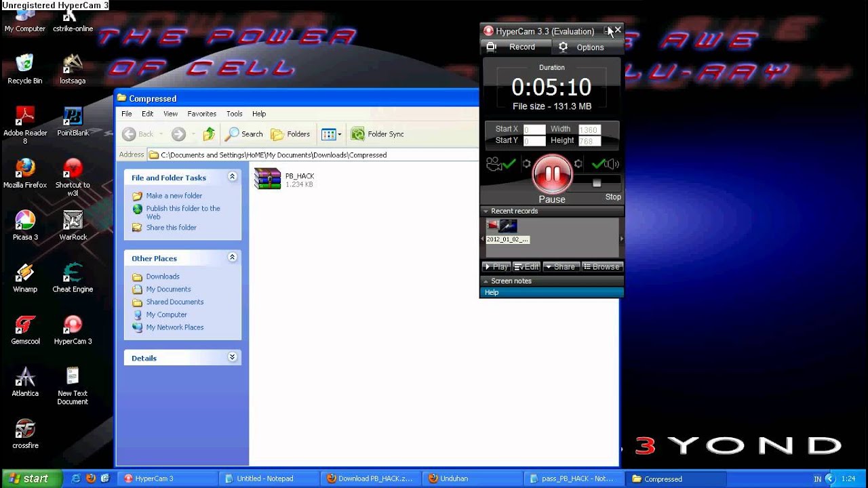Viewport: 868px width, 488px height.
Task: Click the Start Y input field
Action: coord(534,141)
